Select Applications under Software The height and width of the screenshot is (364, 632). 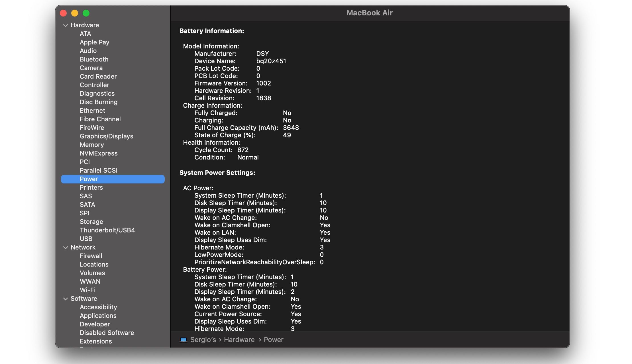click(x=98, y=316)
